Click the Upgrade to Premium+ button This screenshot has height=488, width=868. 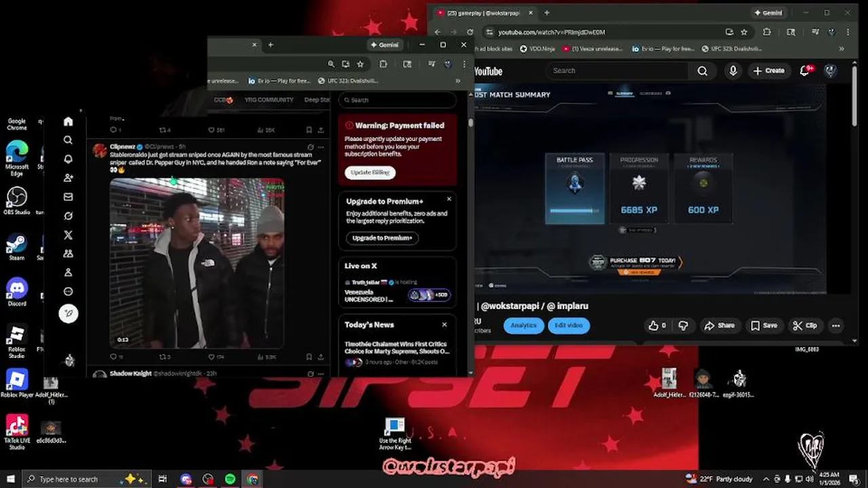[x=382, y=238]
